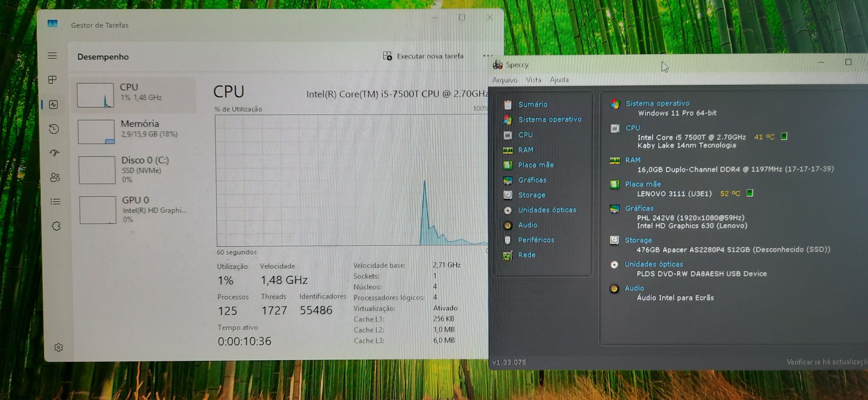Select Disco 0 (C:) performance item

(135, 170)
